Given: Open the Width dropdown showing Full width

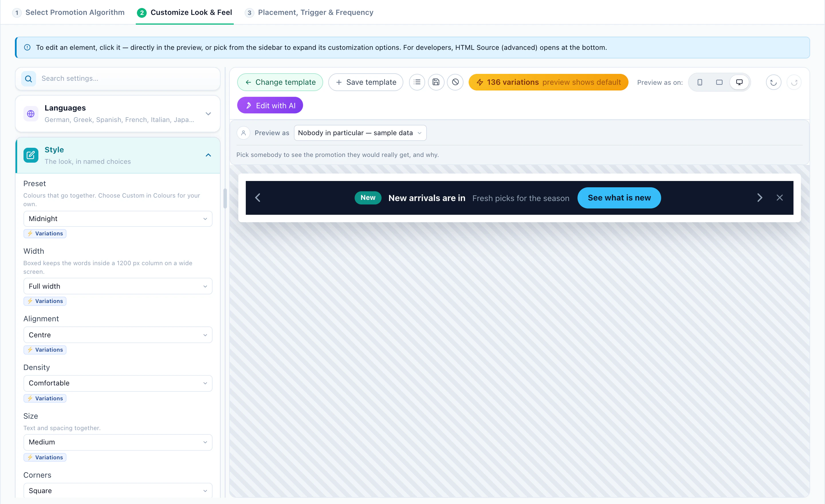Looking at the screenshot, I should click(x=118, y=286).
